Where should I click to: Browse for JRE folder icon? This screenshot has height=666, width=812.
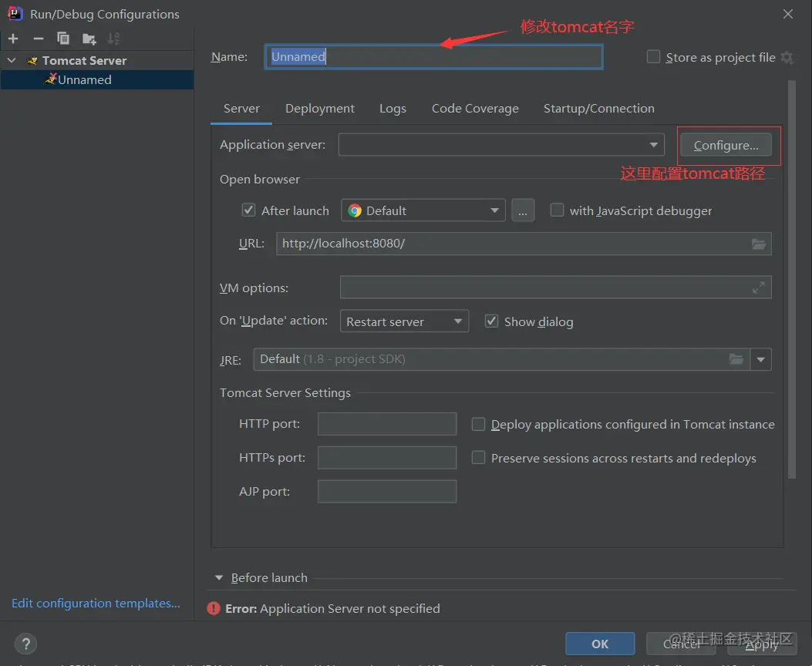736,359
